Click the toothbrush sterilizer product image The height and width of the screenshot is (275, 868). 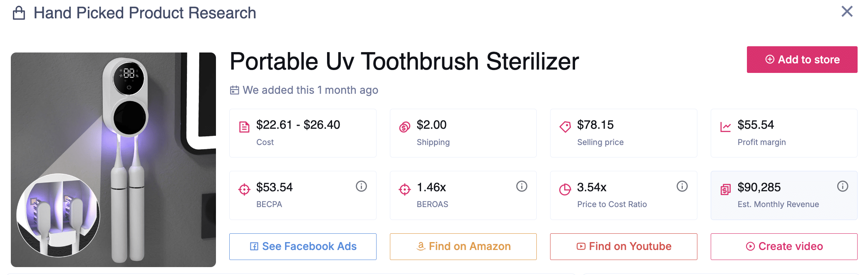point(113,160)
